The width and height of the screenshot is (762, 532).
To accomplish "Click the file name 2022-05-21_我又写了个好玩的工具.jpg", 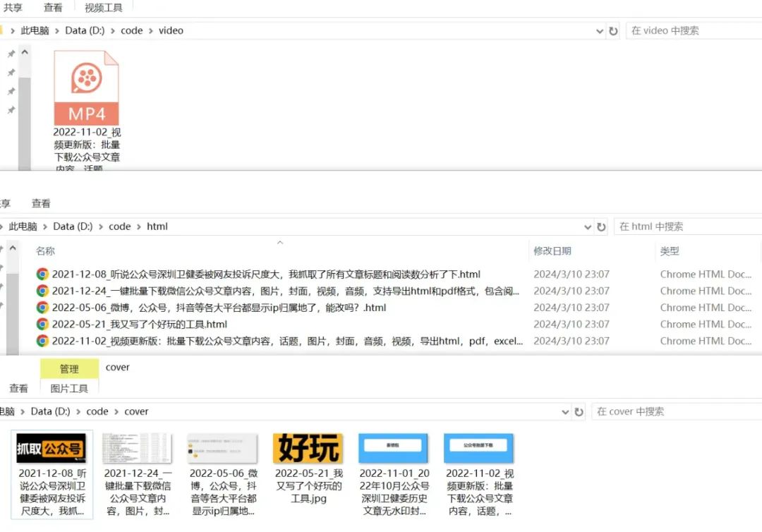I will click(309, 485).
